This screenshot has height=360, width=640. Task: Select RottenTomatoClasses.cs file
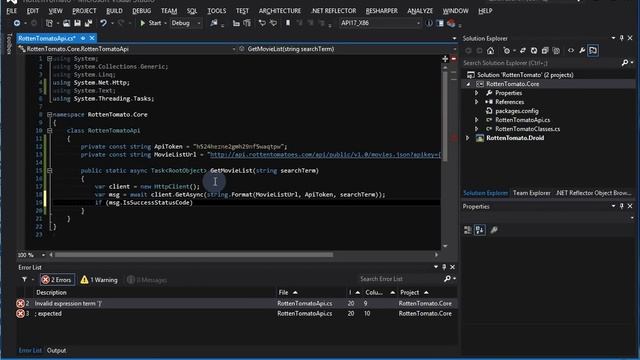click(x=527, y=129)
